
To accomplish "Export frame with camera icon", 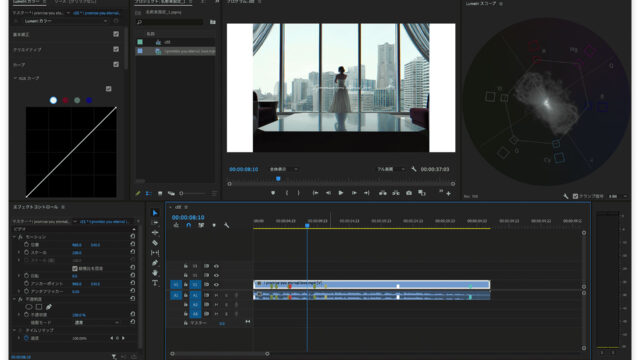I will [409, 193].
